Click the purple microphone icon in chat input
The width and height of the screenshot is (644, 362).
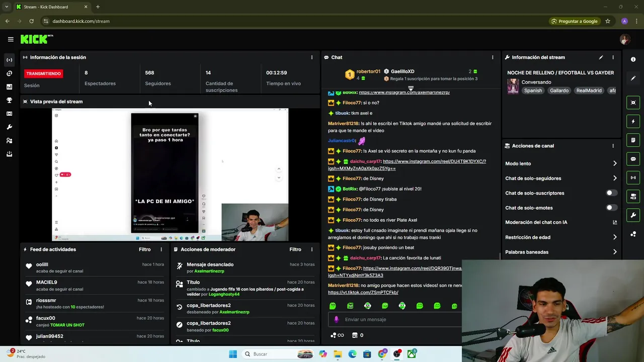point(336,319)
